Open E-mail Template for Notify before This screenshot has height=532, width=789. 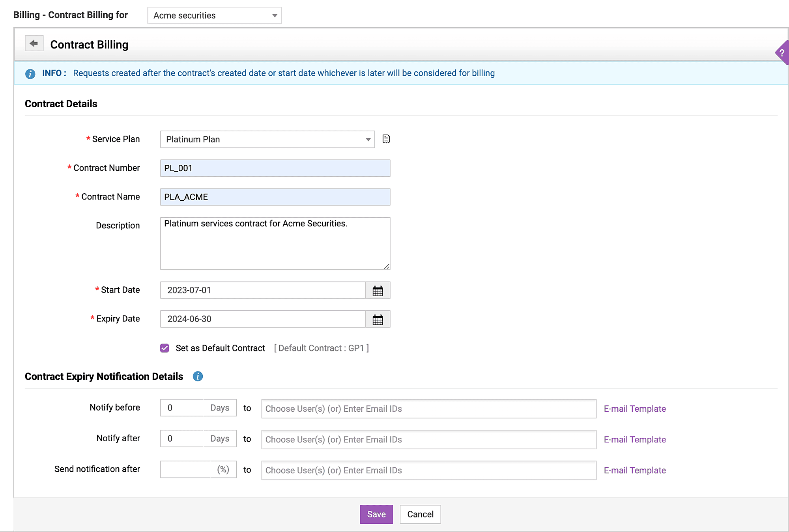pos(635,409)
